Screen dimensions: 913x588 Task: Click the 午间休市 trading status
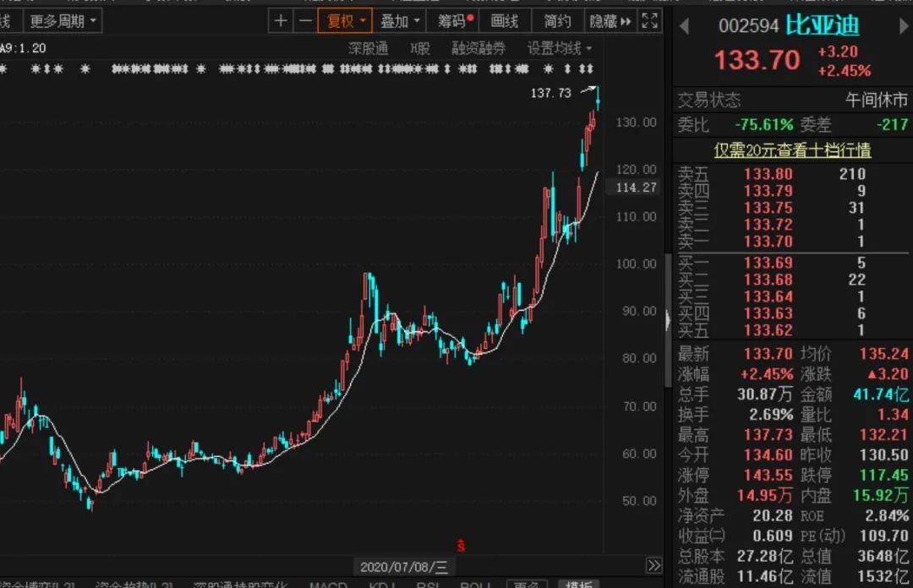click(x=877, y=101)
